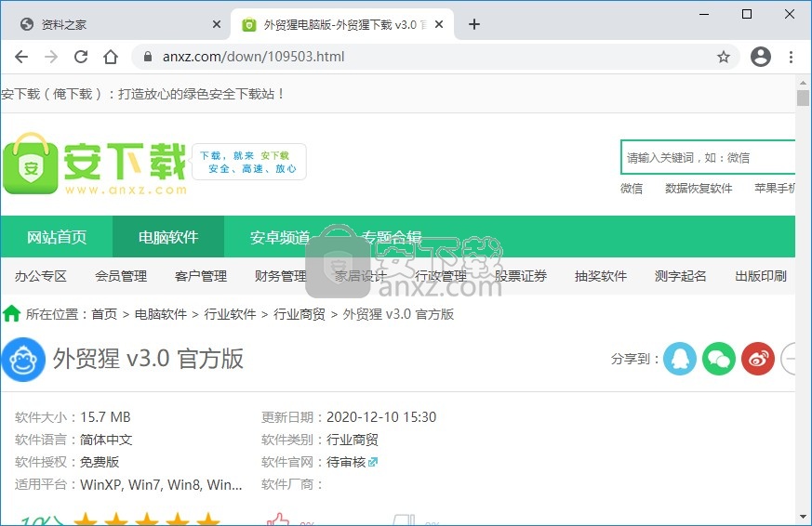This screenshot has width=812, height=526.
Task: Open the 测字起名 category
Action: 681,276
